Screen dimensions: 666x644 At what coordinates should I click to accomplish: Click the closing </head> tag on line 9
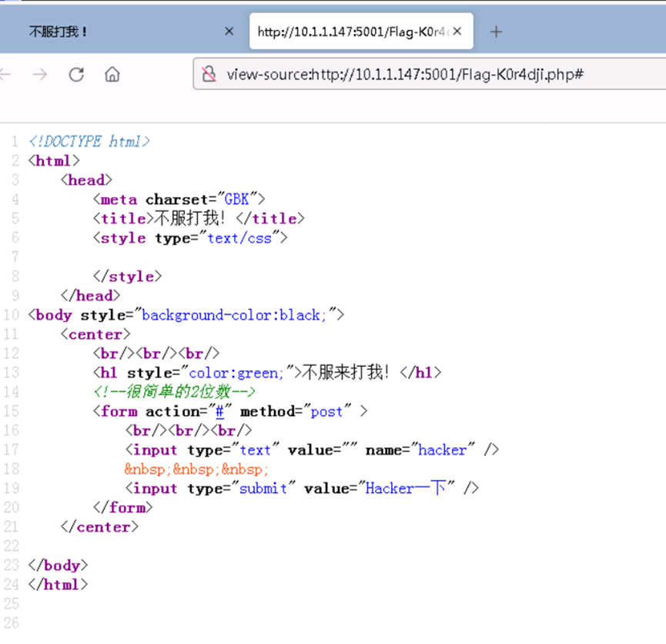click(91, 296)
